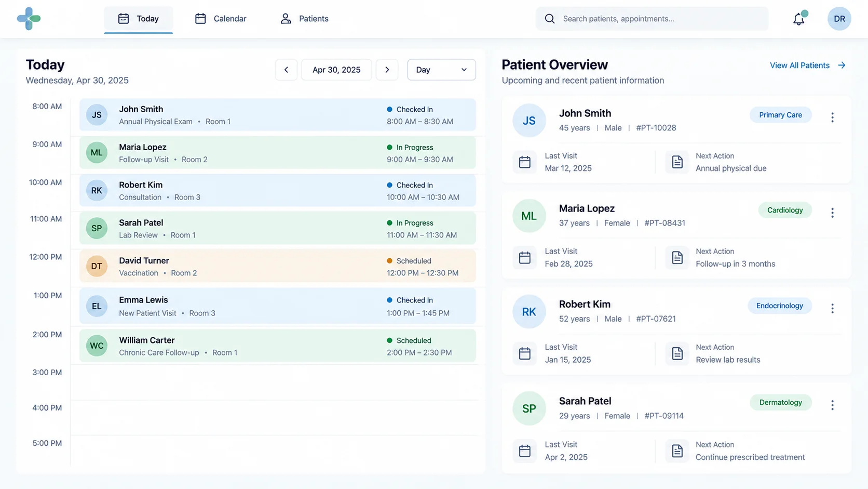Click Emma Lewis's Checked In status
Viewport: 868px width, 489px height.
tap(410, 300)
